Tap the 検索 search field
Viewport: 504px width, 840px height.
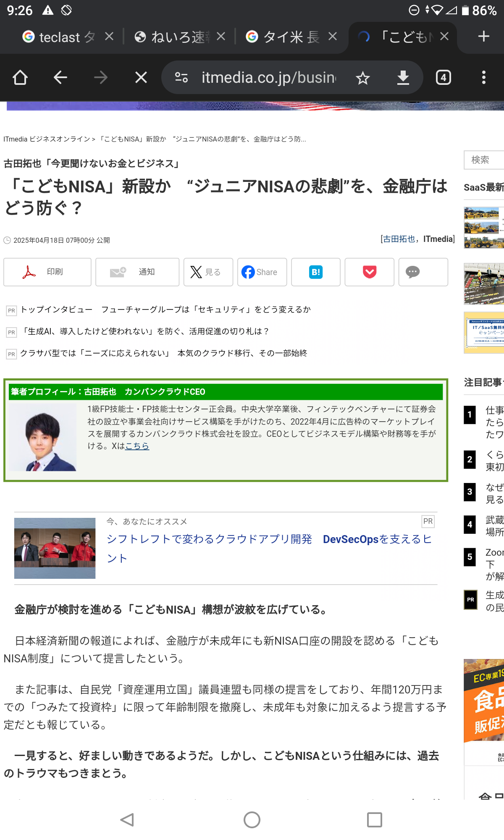(x=484, y=160)
